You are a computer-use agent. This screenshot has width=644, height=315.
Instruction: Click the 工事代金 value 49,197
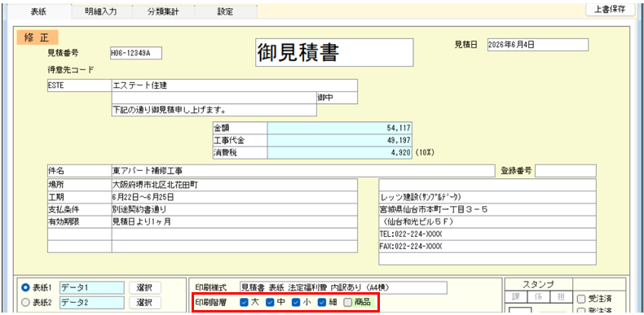pyautogui.click(x=339, y=140)
